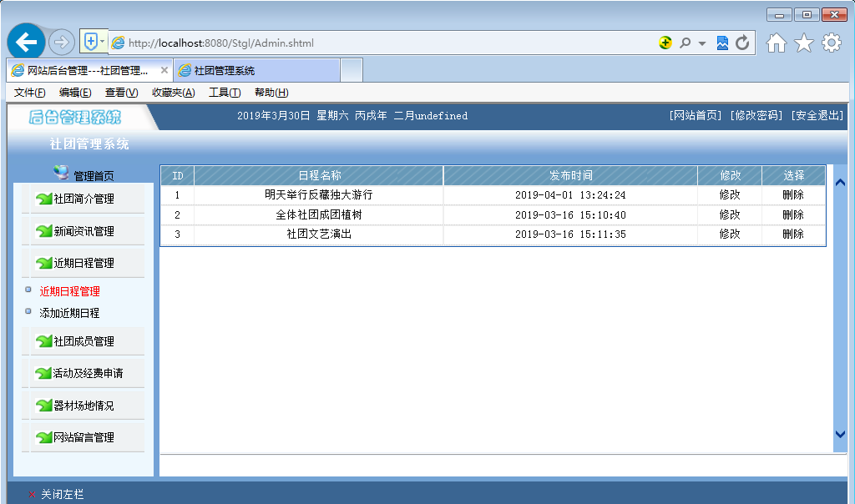The width and height of the screenshot is (855, 504).
Task: Open the 编辑(E) menu
Action: [x=75, y=93]
